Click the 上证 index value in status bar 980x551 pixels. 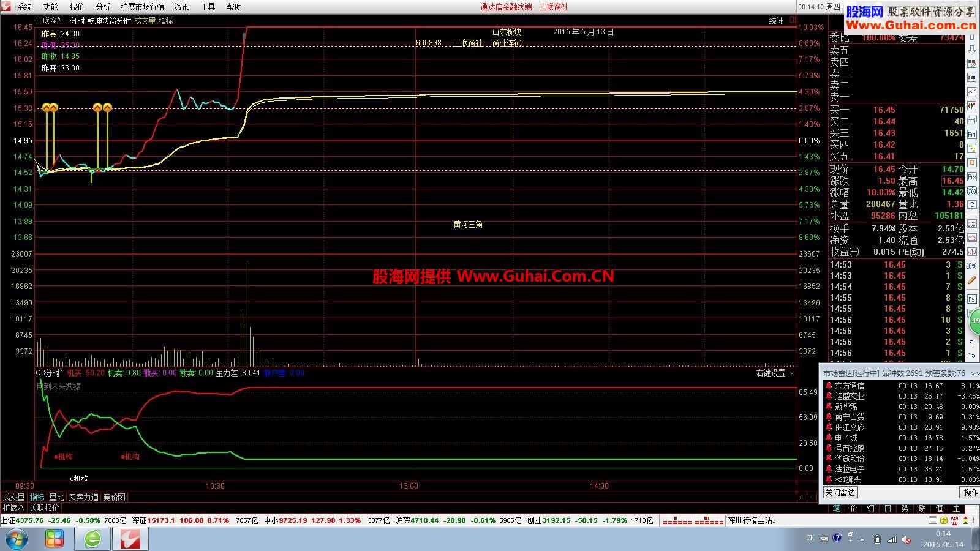pyautogui.click(x=30, y=521)
